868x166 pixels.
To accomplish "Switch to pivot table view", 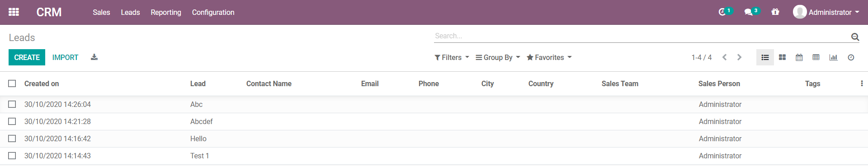I will click(x=816, y=57).
